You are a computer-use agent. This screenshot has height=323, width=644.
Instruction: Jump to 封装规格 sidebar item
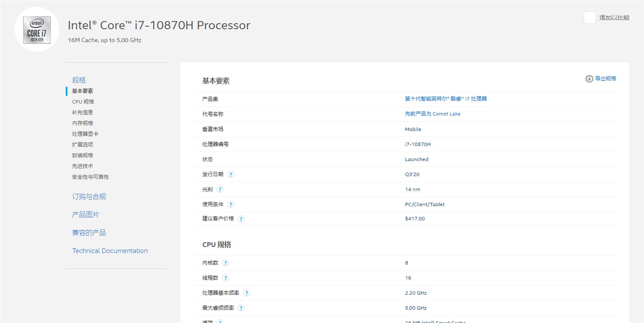point(83,155)
